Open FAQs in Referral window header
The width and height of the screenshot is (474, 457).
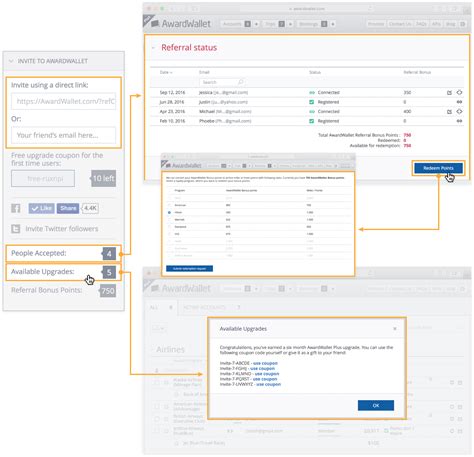421,24
